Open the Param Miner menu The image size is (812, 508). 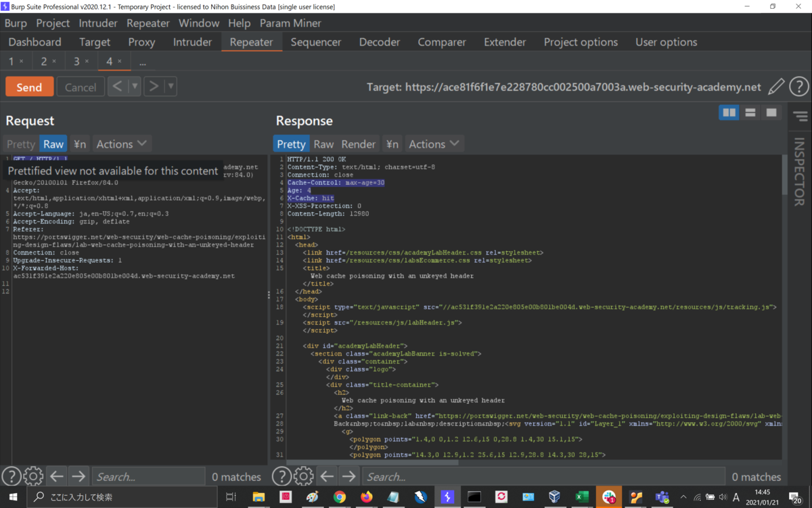[x=290, y=23]
